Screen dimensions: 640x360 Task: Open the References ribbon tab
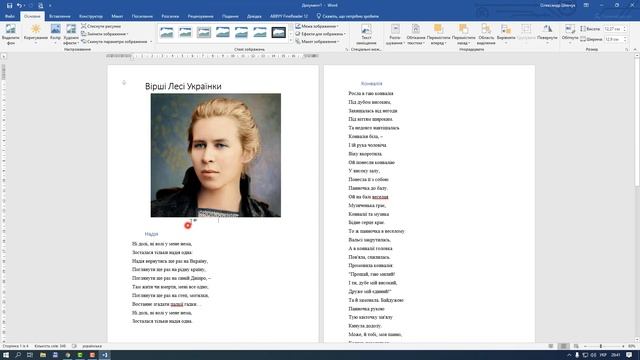142,16
